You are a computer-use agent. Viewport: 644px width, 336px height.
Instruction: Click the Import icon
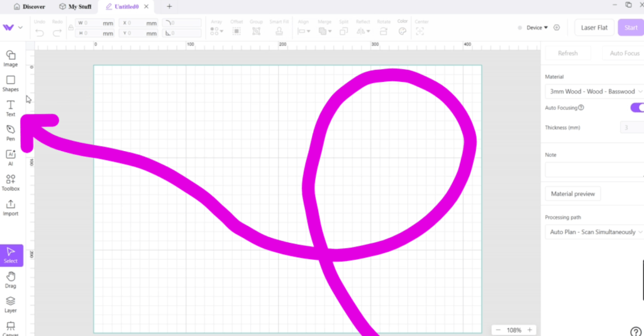pos(11,208)
